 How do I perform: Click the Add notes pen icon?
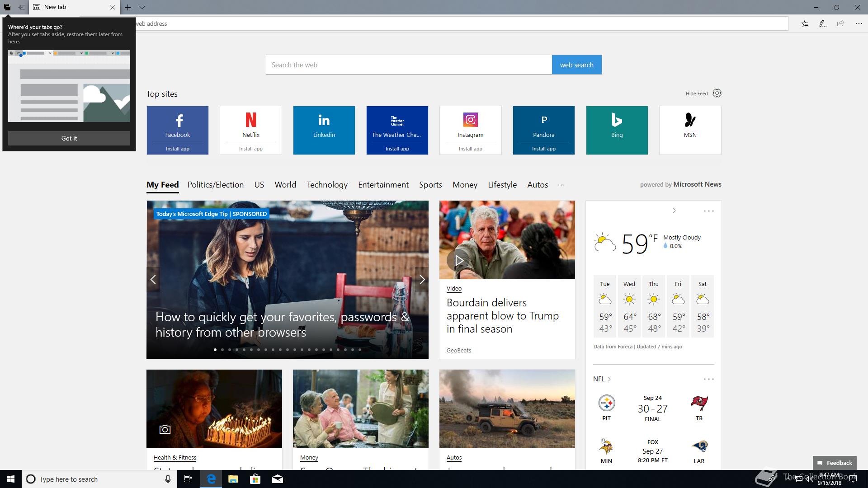(x=823, y=23)
